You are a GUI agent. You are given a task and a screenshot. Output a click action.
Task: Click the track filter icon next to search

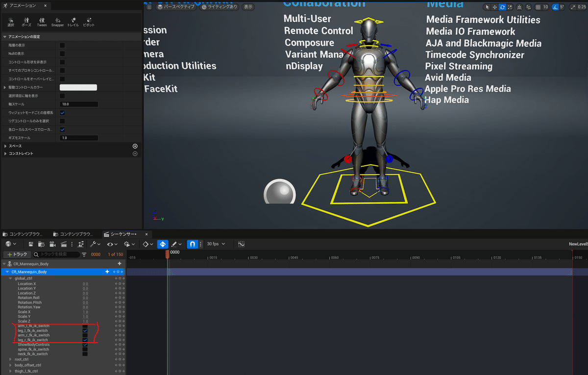point(84,254)
